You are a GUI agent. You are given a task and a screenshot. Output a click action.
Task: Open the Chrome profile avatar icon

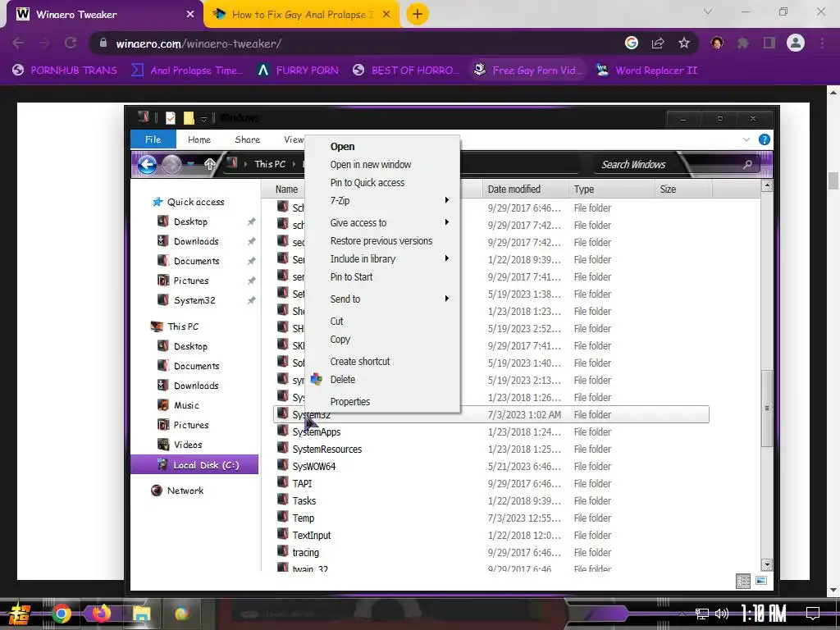click(x=796, y=43)
